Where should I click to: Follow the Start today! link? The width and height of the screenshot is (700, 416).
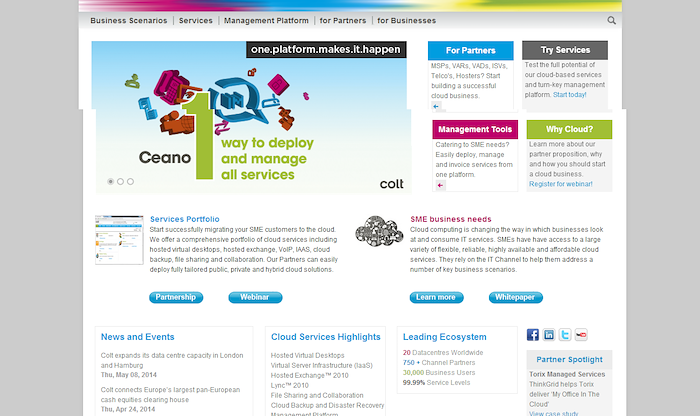point(570,95)
